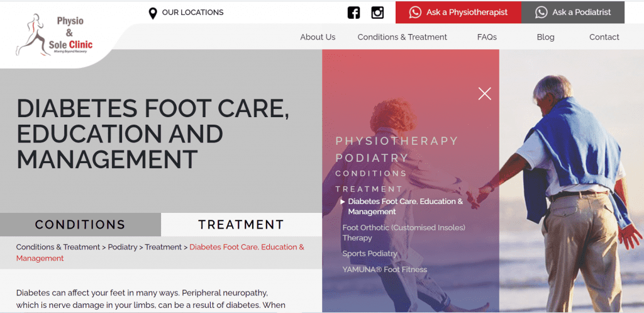Click the location pin icon
Screen dimensions: 644x313
pyautogui.click(x=153, y=13)
